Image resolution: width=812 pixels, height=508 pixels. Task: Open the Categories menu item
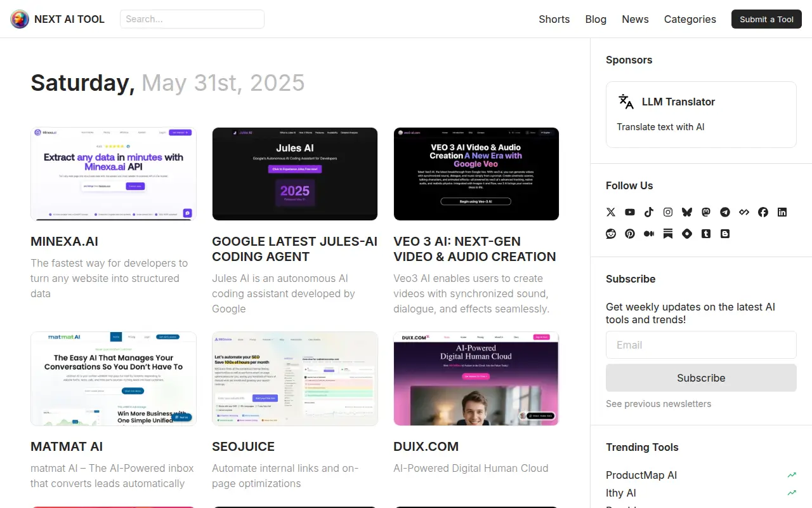click(690, 19)
